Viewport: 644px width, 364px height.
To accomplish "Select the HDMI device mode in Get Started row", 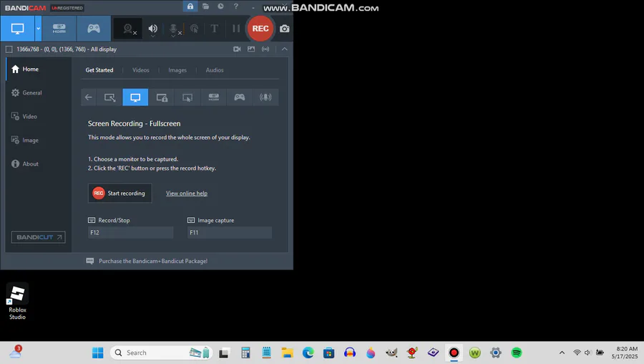I will 213,97.
